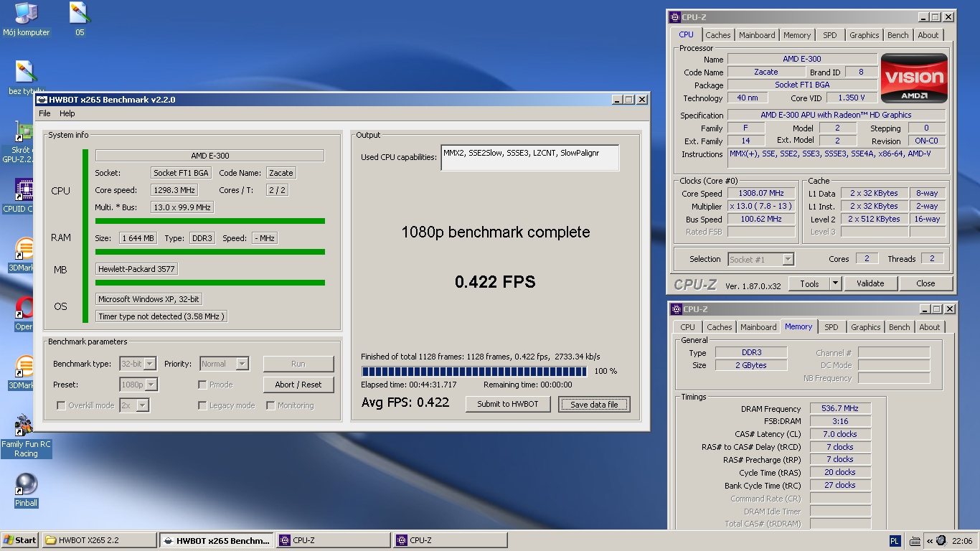Click the 1080p benchmark complete text
The image size is (980, 551).
[x=495, y=232]
